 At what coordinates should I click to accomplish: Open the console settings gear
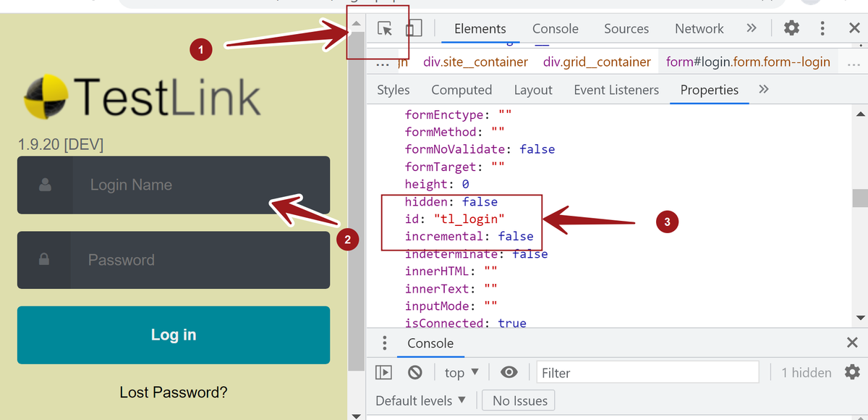[x=853, y=372]
